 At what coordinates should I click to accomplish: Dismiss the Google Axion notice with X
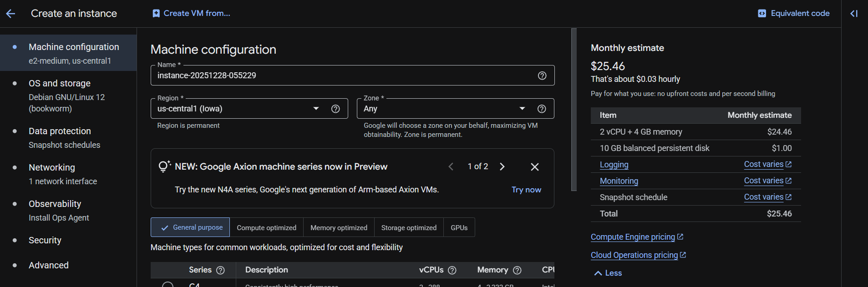pyautogui.click(x=535, y=167)
